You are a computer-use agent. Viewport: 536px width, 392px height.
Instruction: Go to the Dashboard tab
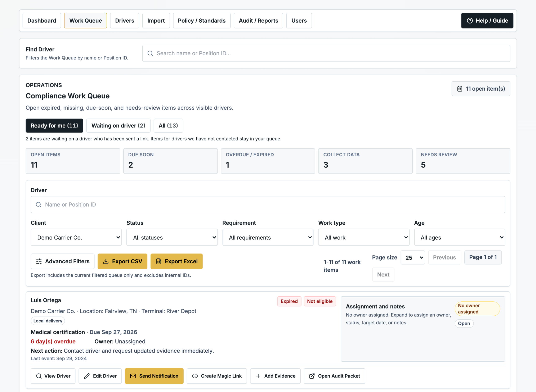click(x=42, y=21)
